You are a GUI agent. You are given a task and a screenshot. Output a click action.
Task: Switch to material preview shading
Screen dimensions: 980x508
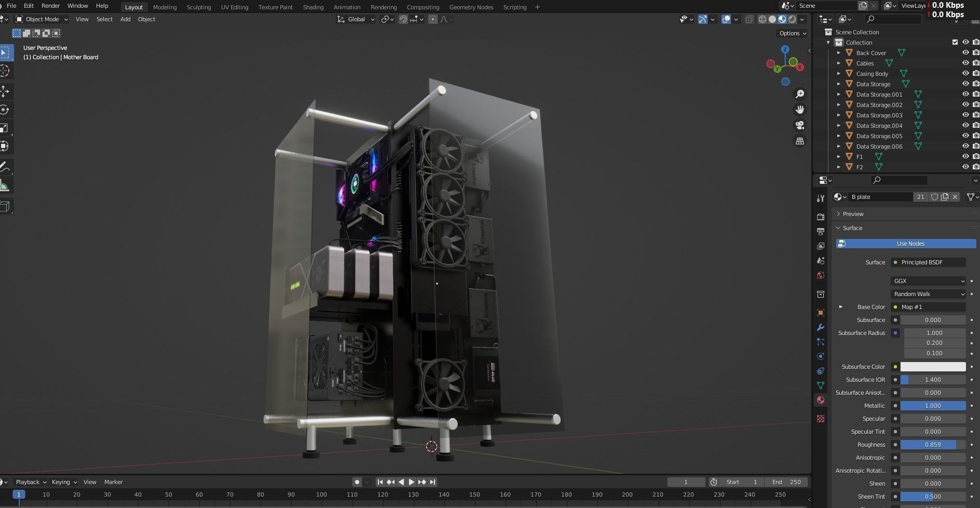(782, 19)
